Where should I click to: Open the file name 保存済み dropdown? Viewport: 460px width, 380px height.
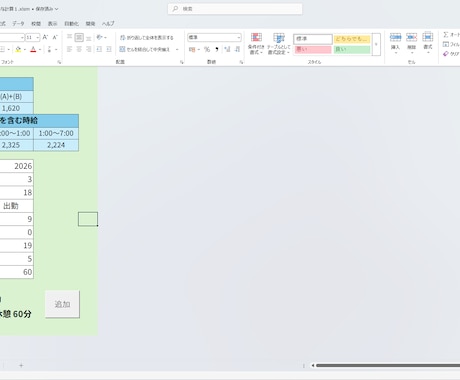[x=56, y=9]
